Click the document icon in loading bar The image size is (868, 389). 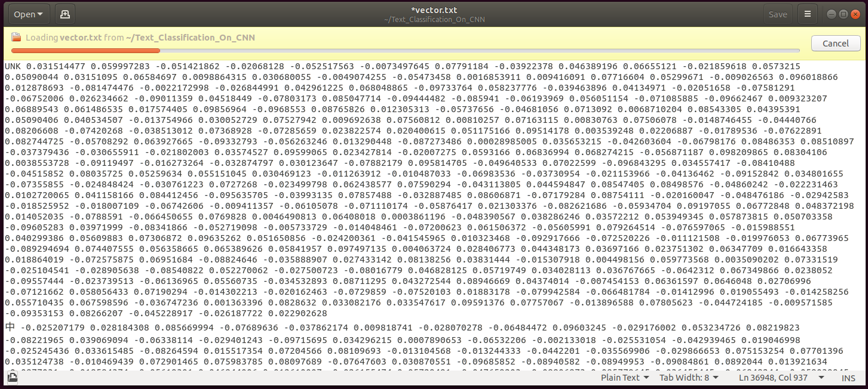pos(16,38)
